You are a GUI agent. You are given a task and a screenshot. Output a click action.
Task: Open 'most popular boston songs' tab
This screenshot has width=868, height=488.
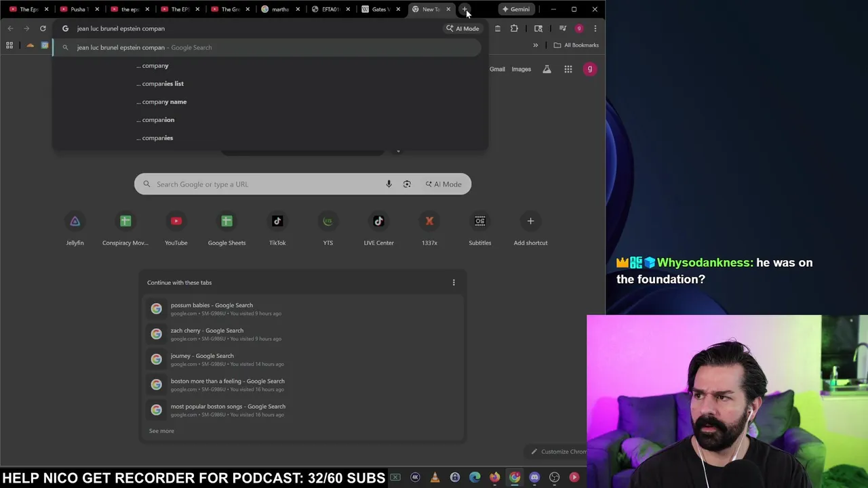[x=302, y=410]
